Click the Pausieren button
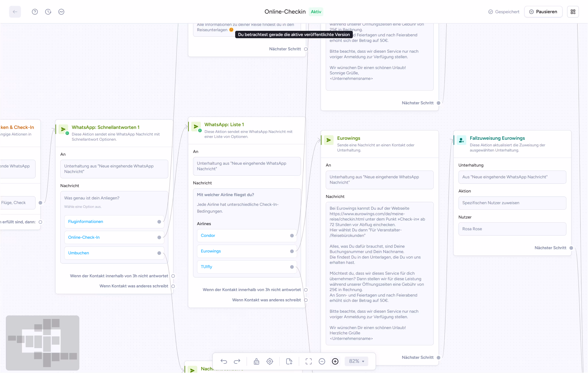 [543, 12]
